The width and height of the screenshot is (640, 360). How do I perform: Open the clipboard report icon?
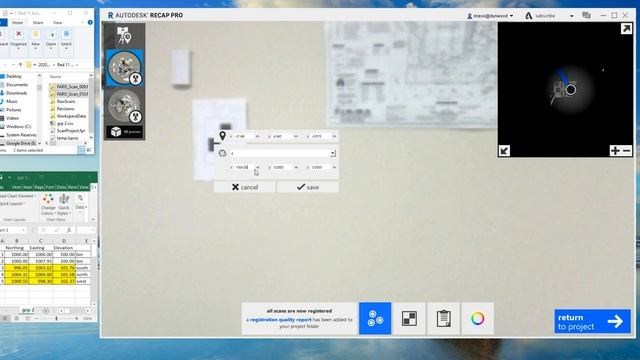pyautogui.click(x=443, y=318)
